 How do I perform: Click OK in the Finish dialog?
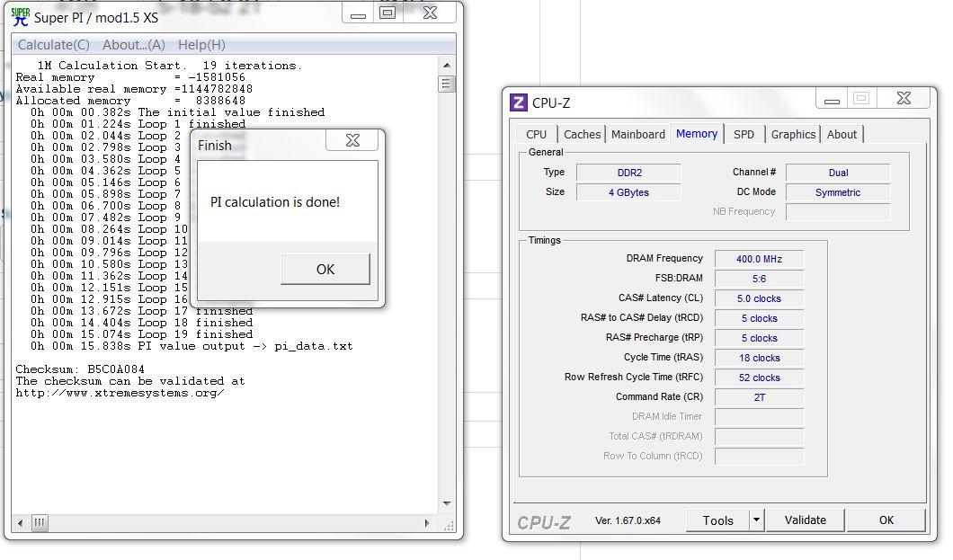pos(325,269)
